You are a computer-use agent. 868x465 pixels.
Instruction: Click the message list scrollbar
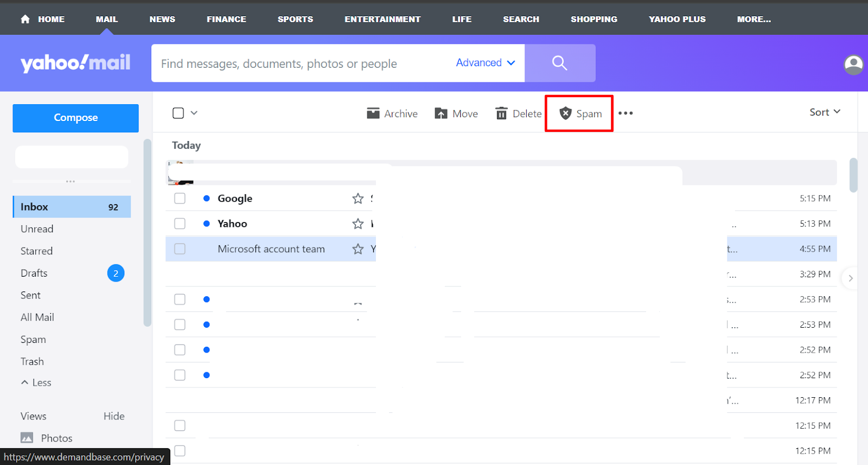point(853,175)
